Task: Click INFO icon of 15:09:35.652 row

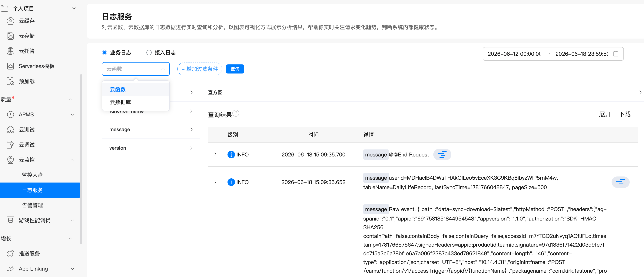Action: [x=231, y=182]
